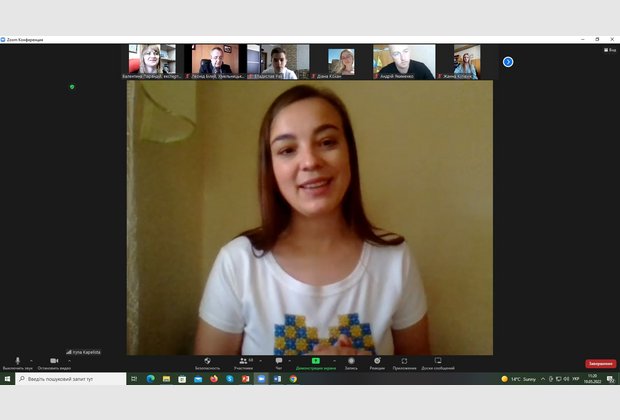This screenshot has width=620, height=420.
Task: Select Жанна participant thumbnail
Action: (x=467, y=62)
